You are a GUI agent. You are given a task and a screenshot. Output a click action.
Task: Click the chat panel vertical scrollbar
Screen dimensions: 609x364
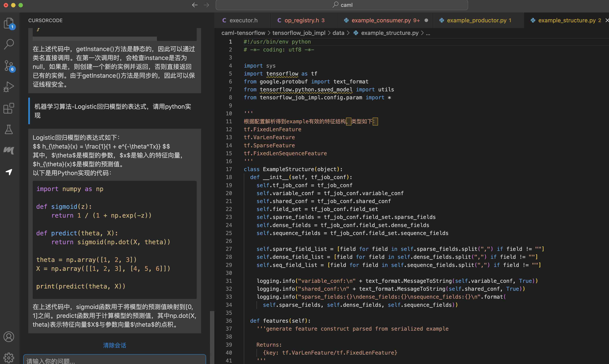point(212,337)
